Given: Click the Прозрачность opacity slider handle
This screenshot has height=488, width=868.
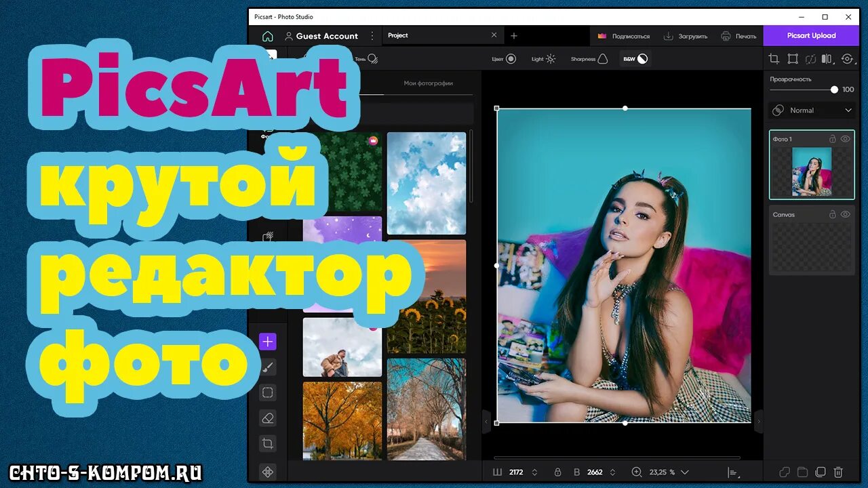Looking at the screenshot, I should click(834, 89).
